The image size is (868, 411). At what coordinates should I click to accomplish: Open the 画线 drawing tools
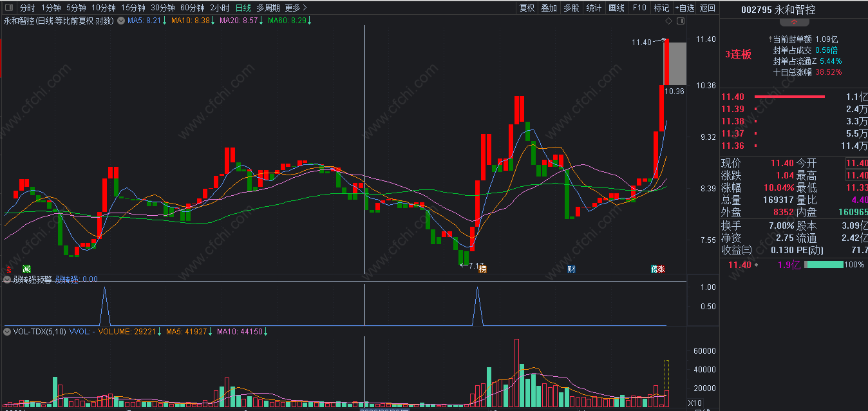pos(616,8)
